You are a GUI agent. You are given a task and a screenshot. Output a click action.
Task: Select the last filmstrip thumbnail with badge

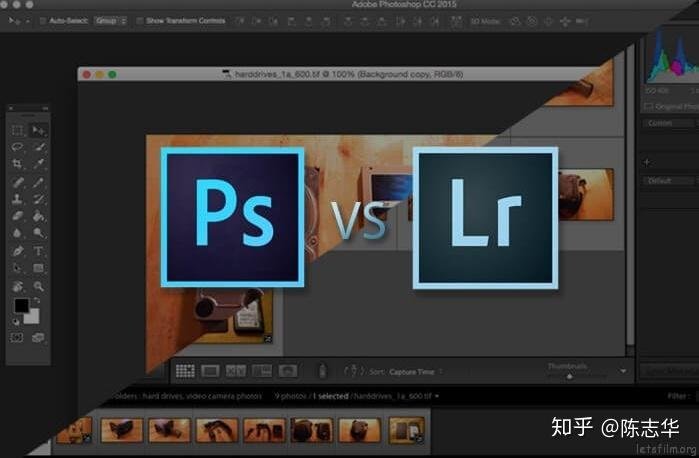pyautogui.click(x=406, y=430)
